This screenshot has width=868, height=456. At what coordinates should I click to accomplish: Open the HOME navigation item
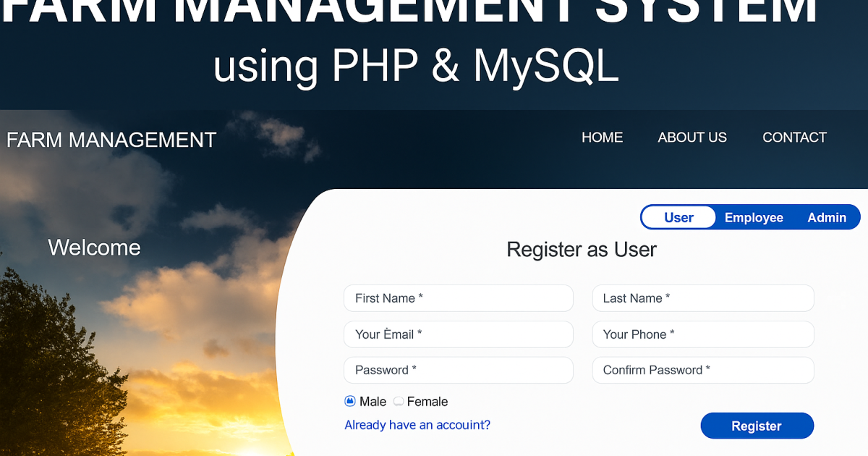(x=602, y=138)
